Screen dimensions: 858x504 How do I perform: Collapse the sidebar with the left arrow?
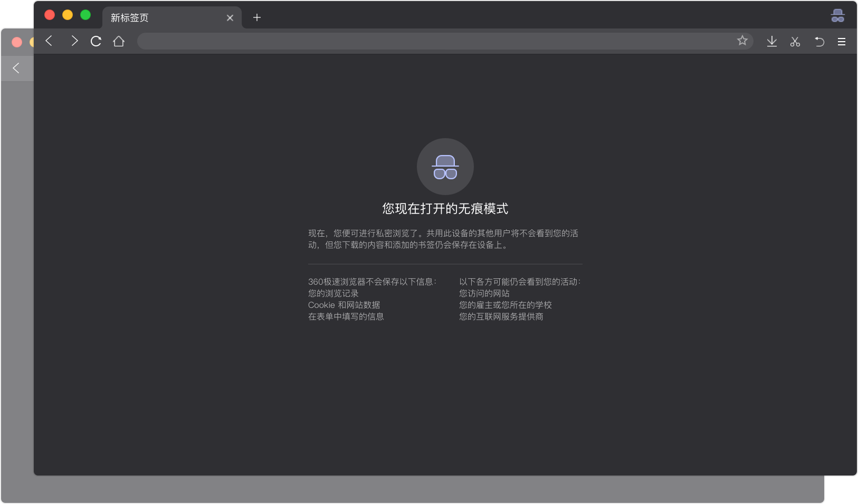[16, 69]
